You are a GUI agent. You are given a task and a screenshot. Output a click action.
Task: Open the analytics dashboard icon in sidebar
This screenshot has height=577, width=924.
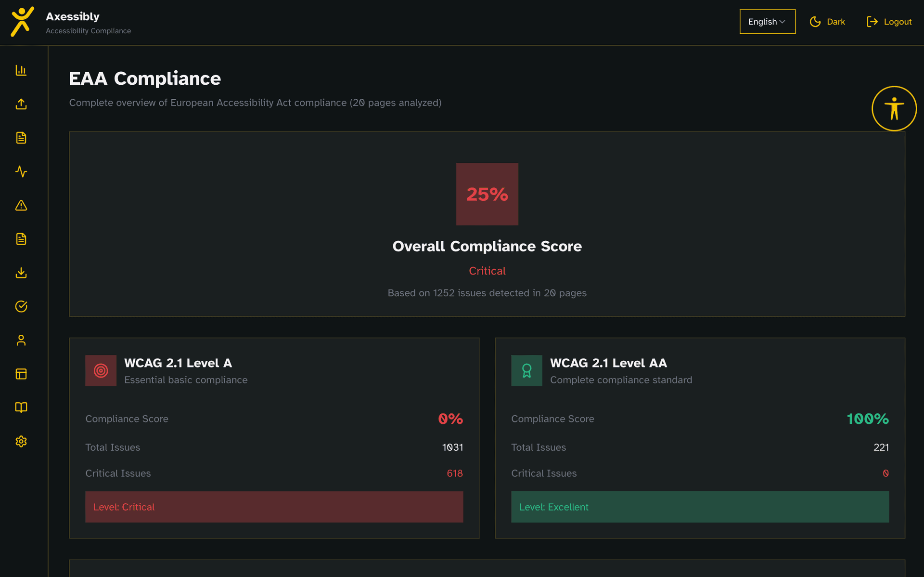pos(21,70)
